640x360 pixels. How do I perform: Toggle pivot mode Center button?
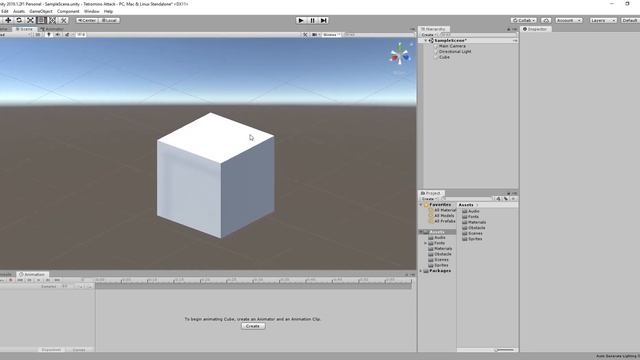tap(87, 20)
